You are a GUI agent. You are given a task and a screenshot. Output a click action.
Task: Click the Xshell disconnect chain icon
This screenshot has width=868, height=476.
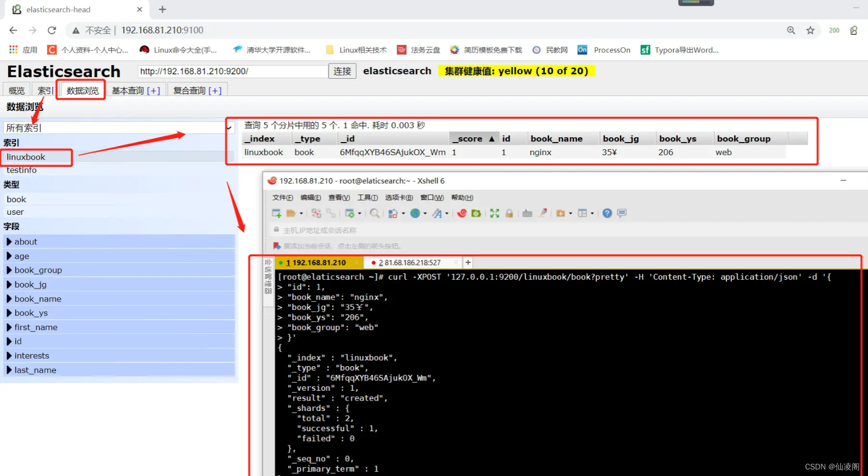point(330,213)
